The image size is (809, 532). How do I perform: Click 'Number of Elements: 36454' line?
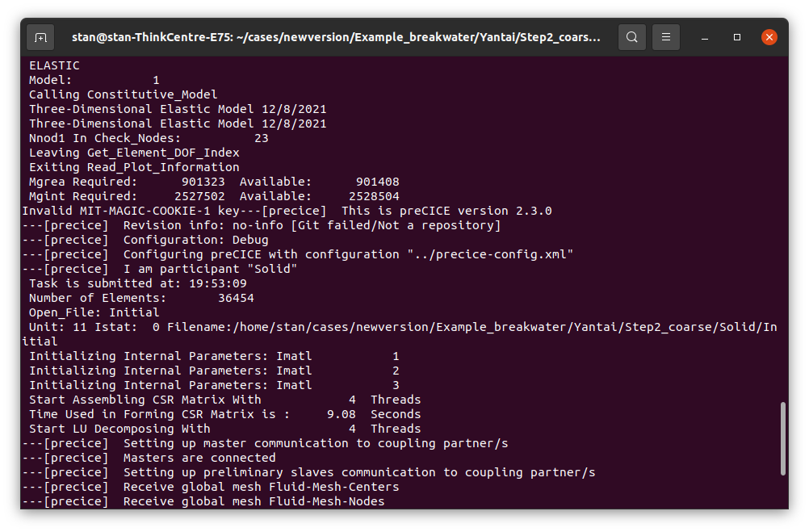click(141, 298)
